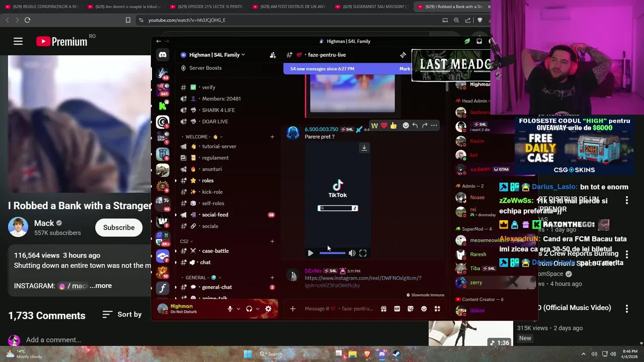Image resolution: width=644 pixels, height=362 pixels.
Task: Click upload plus button in message bar
Action: pos(293,309)
